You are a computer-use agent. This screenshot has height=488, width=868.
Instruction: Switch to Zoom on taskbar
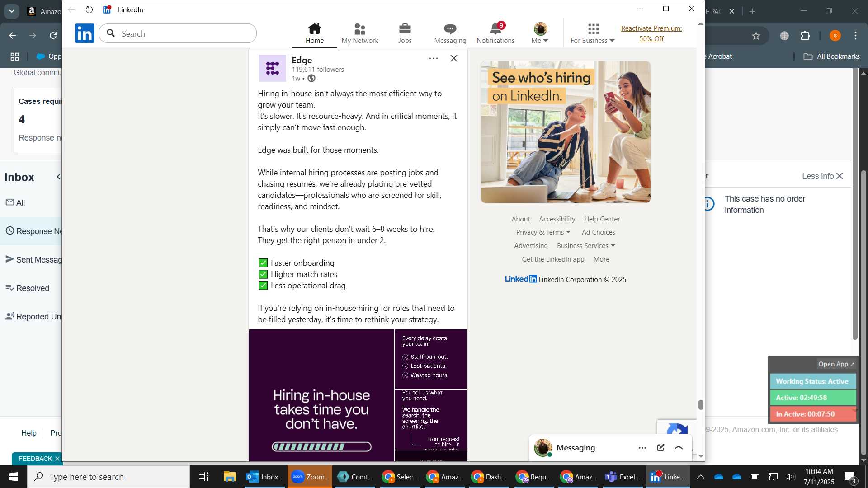[x=310, y=477]
